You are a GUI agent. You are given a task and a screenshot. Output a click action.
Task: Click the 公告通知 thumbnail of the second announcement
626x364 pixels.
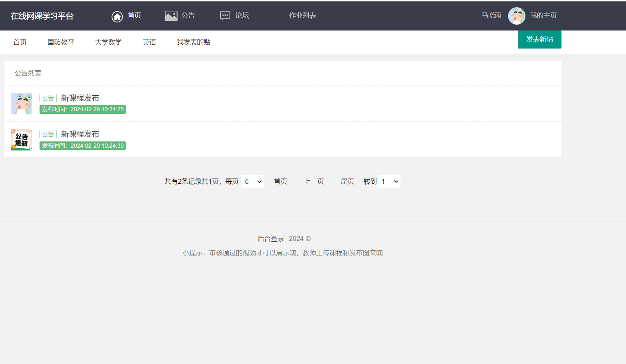21,139
